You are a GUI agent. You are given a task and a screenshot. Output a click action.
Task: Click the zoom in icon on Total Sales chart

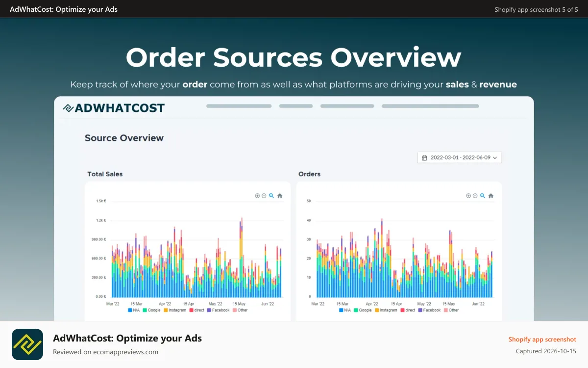point(257,196)
